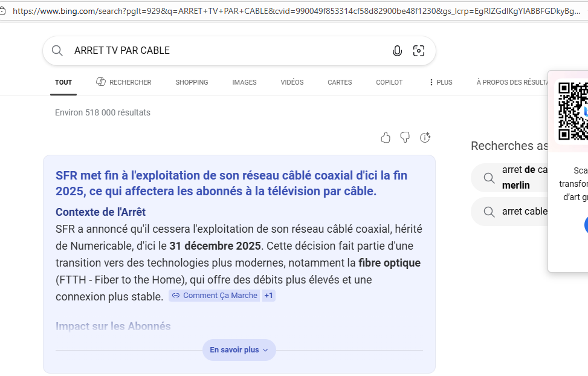Image resolution: width=588 pixels, height=376 pixels.
Task: Expand the 'En savoir plus' section
Action: click(x=239, y=349)
